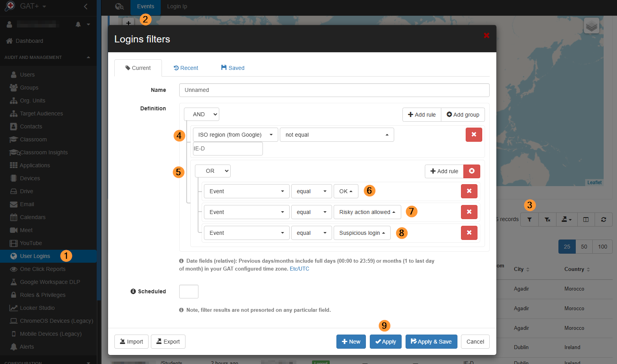
Task: Open Suspicious login value dropdown
Action: point(362,233)
